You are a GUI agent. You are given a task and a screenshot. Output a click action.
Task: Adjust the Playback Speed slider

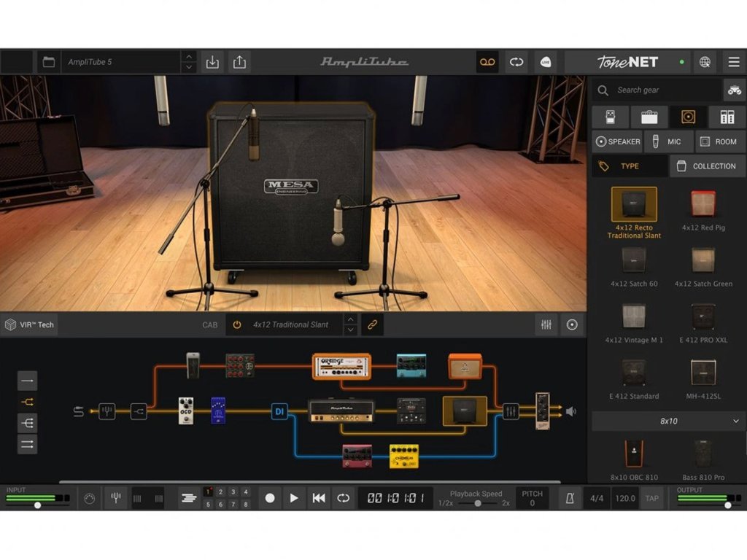[x=478, y=503]
